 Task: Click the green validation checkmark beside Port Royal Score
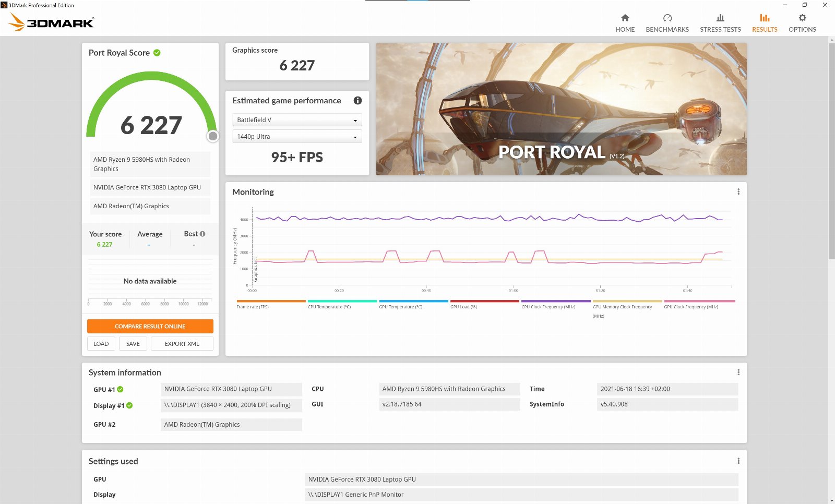(157, 53)
